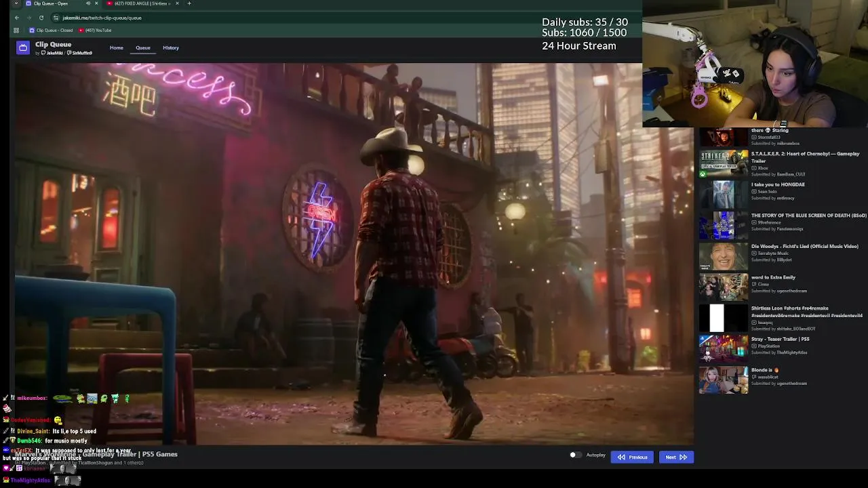Image resolution: width=868 pixels, height=488 pixels.
Task: Click the 'Blonde is' clip title
Action: pyautogui.click(x=765, y=370)
